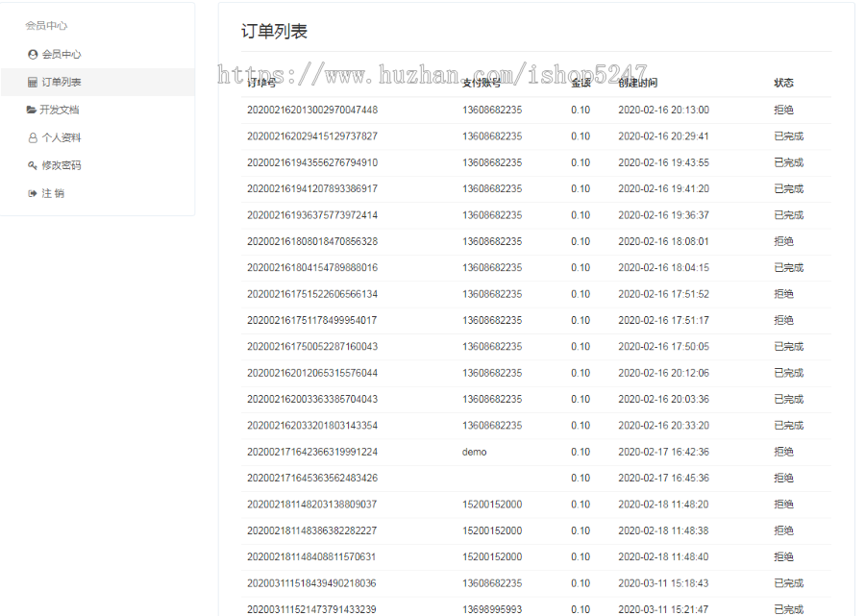Click creation time 2020-02-17 16:42:36

pyautogui.click(x=663, y=452)
